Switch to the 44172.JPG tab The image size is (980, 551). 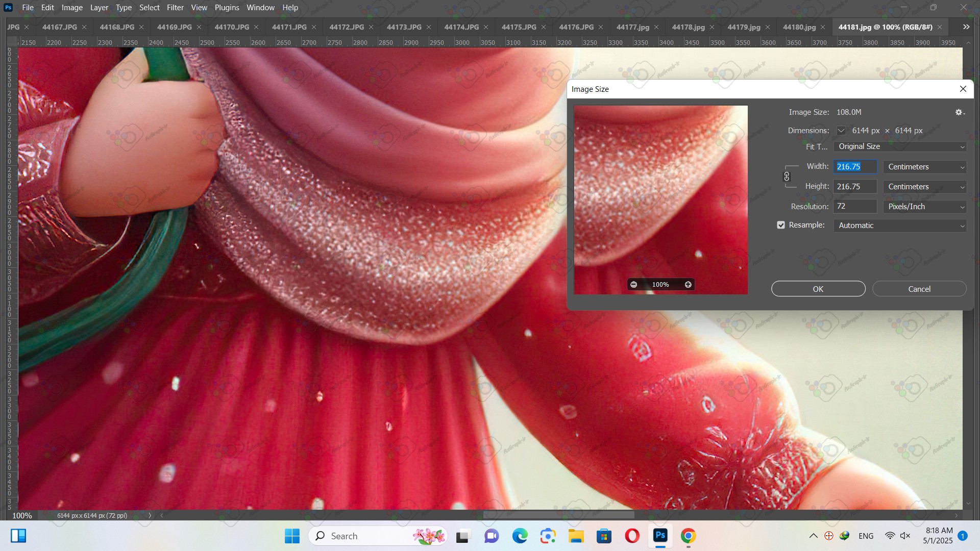347,27
